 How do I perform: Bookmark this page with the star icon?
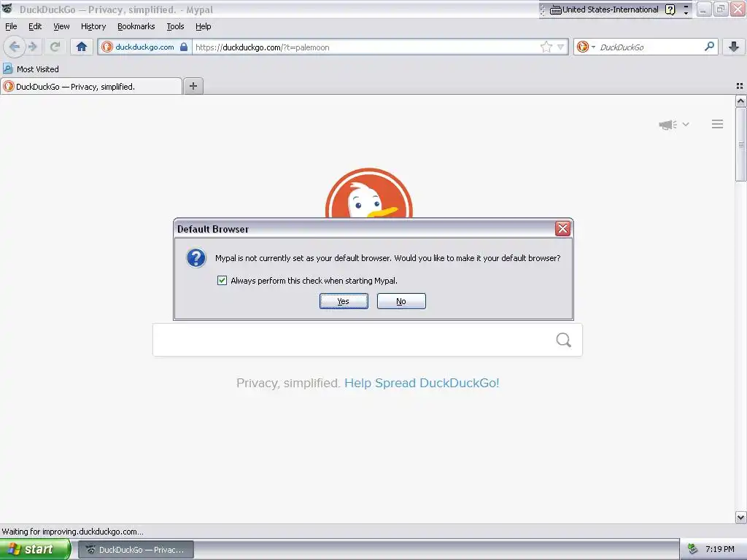click(546, 47)
